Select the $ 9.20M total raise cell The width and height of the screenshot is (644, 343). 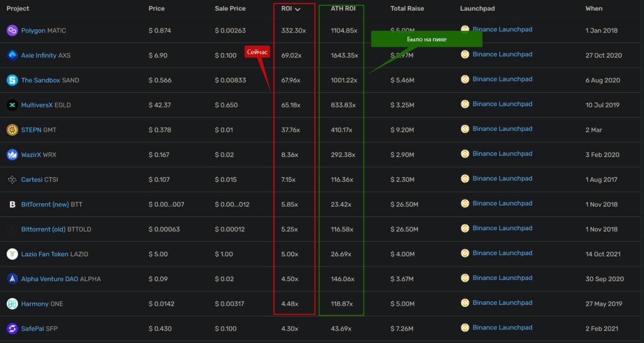(x=402, y=130)
